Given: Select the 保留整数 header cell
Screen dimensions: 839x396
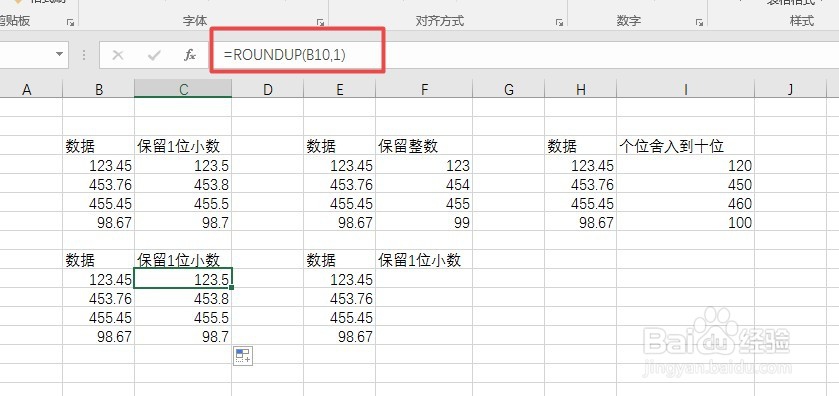Looking at the screenshot, I should tap(424, 146).
